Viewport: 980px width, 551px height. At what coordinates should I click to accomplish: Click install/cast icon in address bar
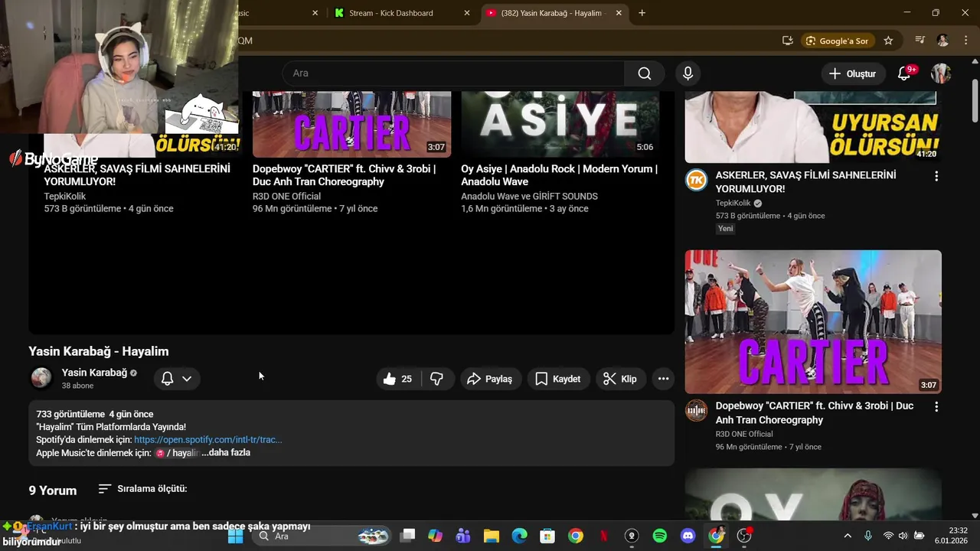[787, 41]
